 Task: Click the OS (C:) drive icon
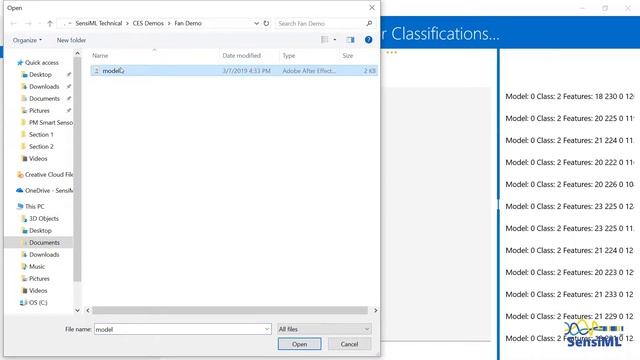tap(23, 302)
